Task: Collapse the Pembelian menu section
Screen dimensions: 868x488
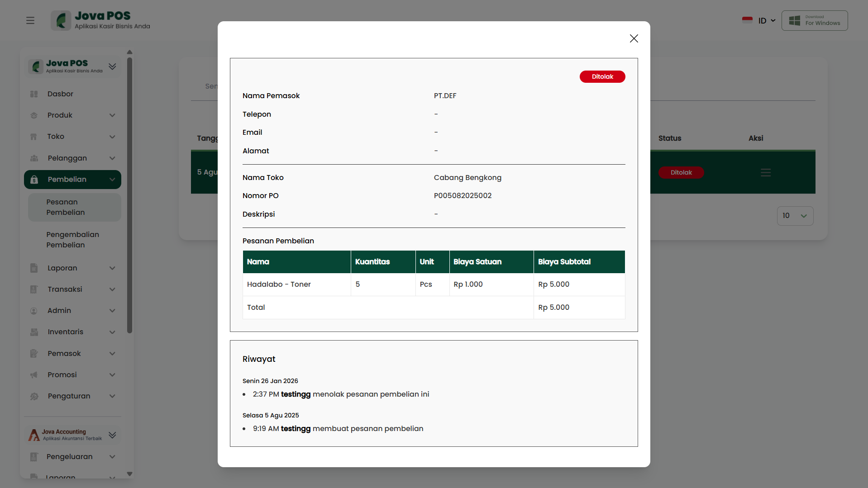Action: (x=112, y=180)
